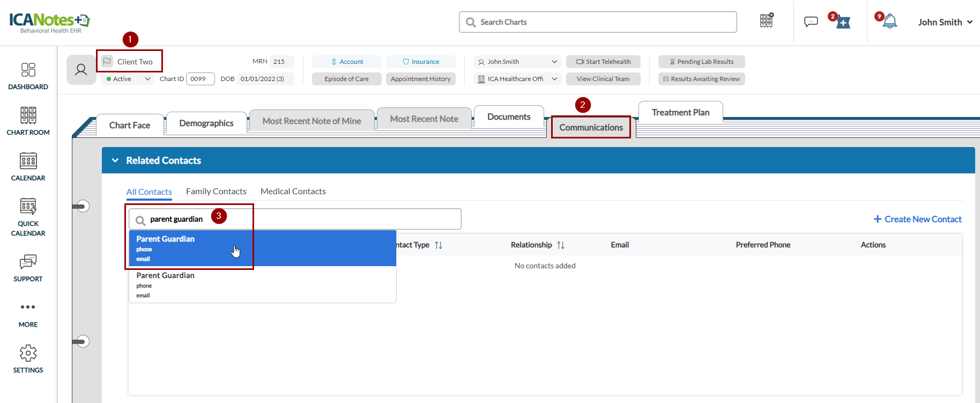
Task: Open the messages speech bubble icon
Action: [811, 21]
